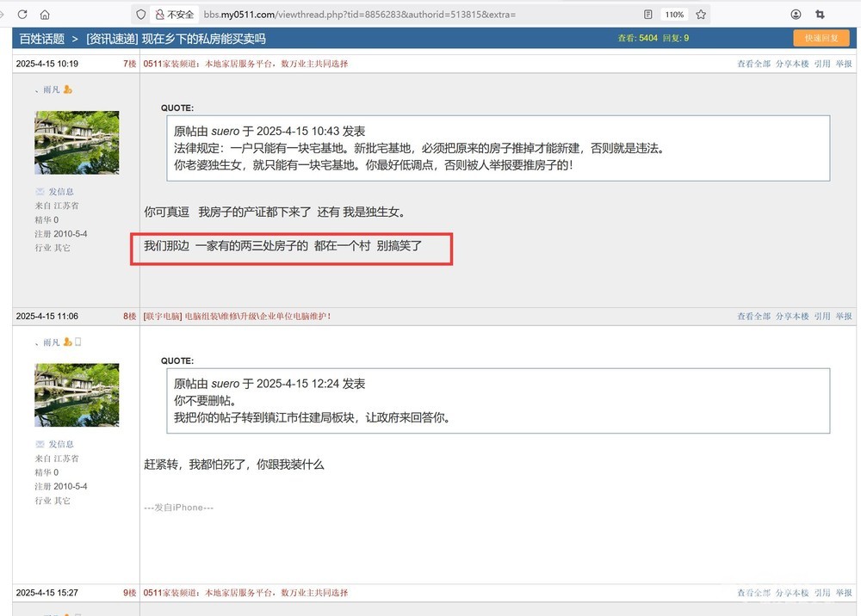Image resolution: width=861 pixels, height=616 pixels.
Task: Go to the browser home page
Action: [45, 15]
